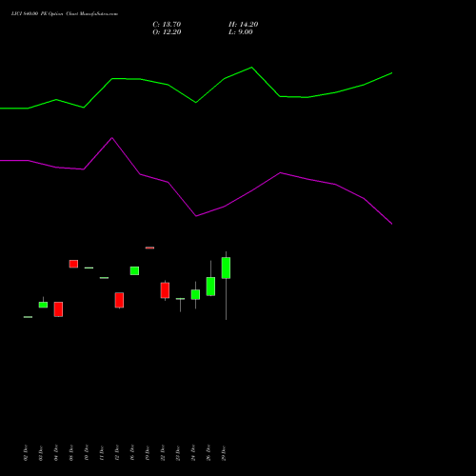Screen dimensions: 476x476
Task: Click the low value 'L: 9.00'
Action: [x=241, y=32]
